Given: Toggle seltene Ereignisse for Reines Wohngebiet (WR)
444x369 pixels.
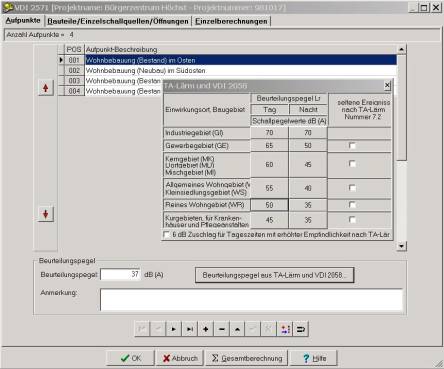Looking at the screenshot, I should point(352,204).
